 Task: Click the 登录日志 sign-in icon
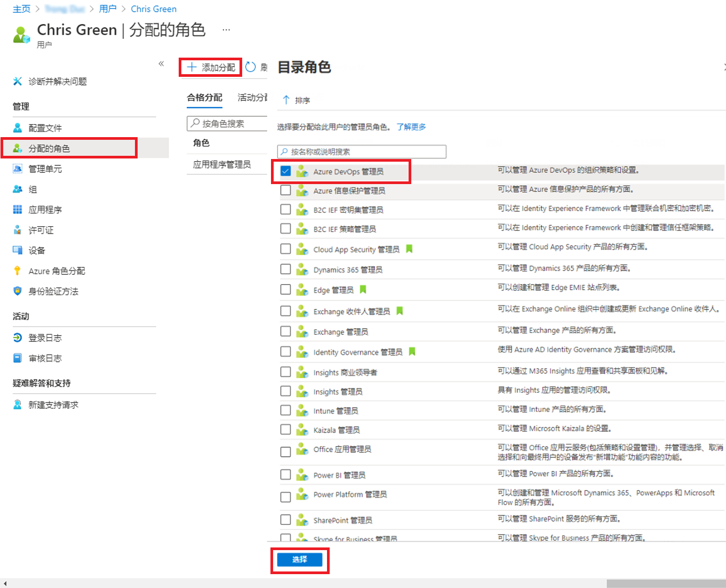coord(18,337)
